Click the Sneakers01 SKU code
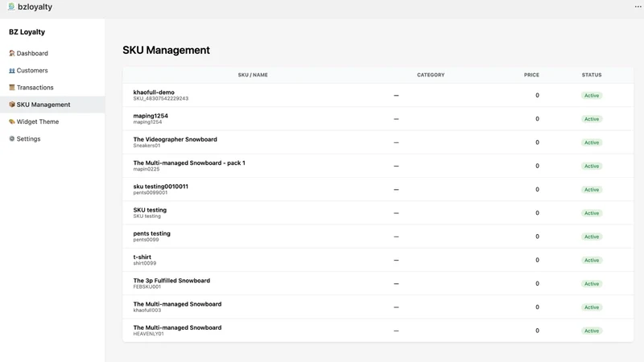 coord(147,146)
